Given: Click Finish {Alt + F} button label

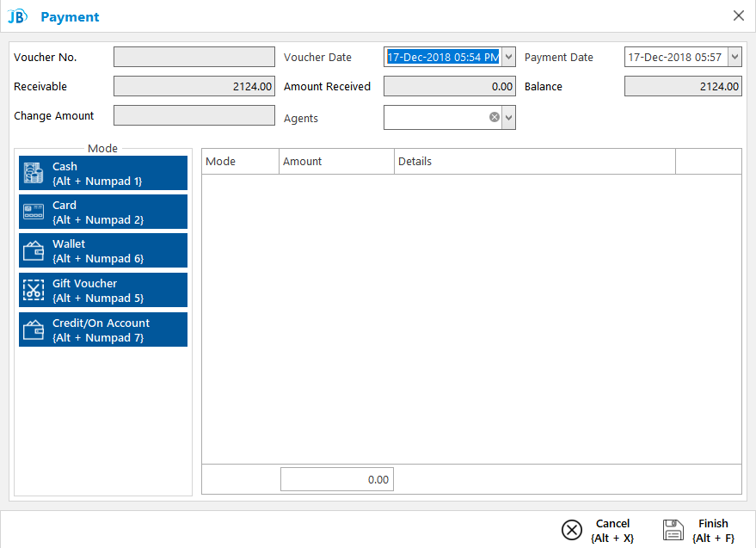Looking at the screenshot, I should 713,531.
